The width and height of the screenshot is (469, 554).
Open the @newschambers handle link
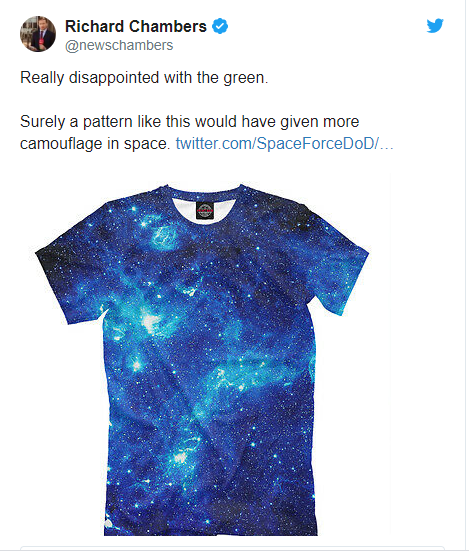119,45
